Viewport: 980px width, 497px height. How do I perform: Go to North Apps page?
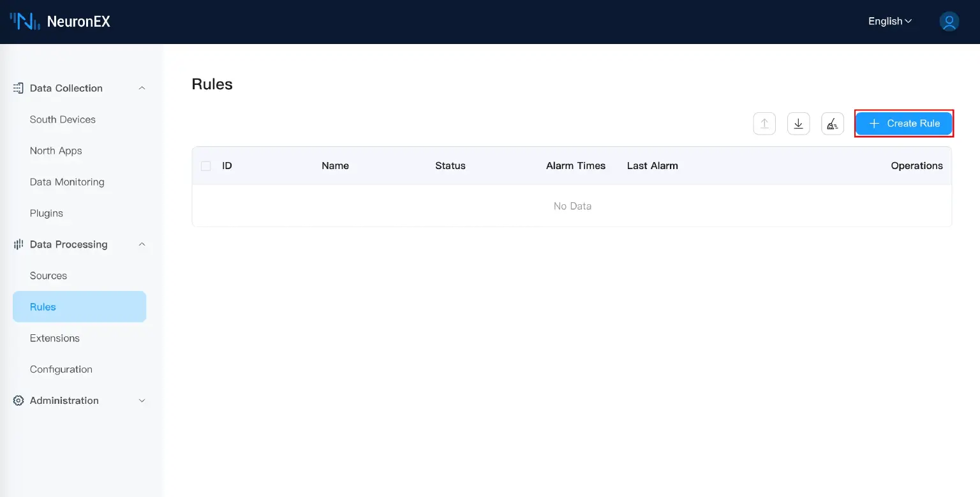56,151
